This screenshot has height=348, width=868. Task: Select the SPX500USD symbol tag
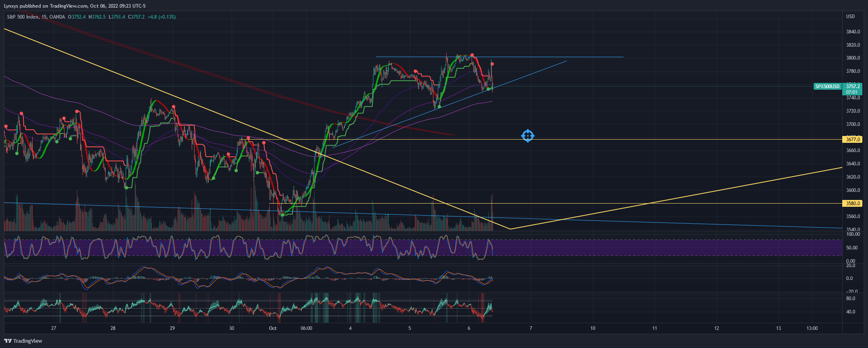(x=827, y=86)
